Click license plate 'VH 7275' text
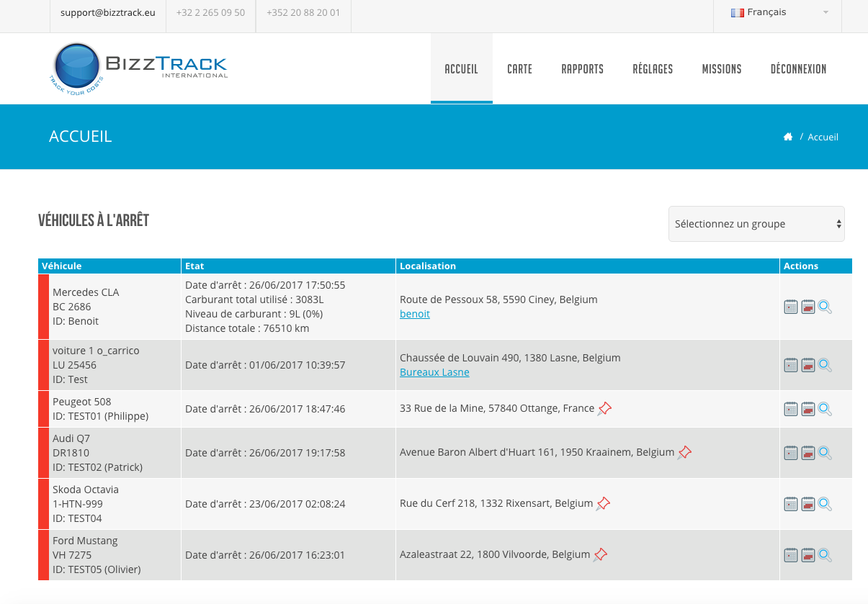This screenshot has height=604, width=868. coord(72,555)
